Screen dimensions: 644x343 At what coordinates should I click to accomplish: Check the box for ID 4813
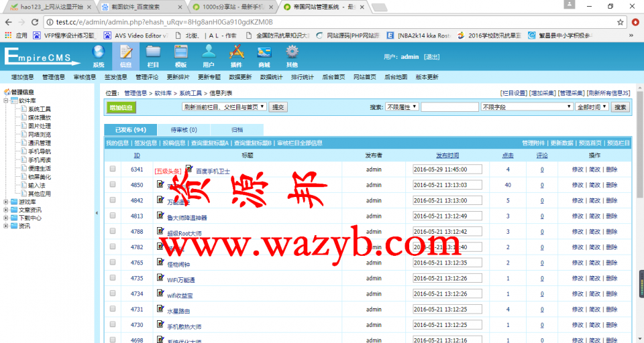[x=113, y=216]
